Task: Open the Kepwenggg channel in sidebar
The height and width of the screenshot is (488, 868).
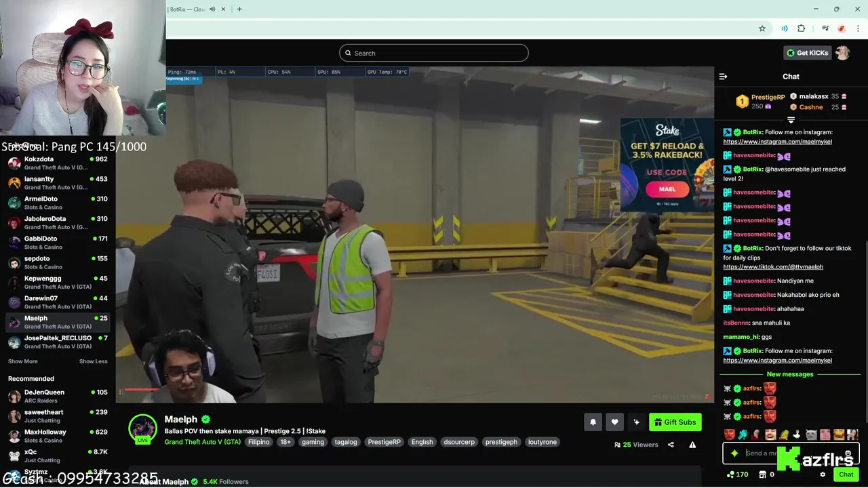Action: 58,283
